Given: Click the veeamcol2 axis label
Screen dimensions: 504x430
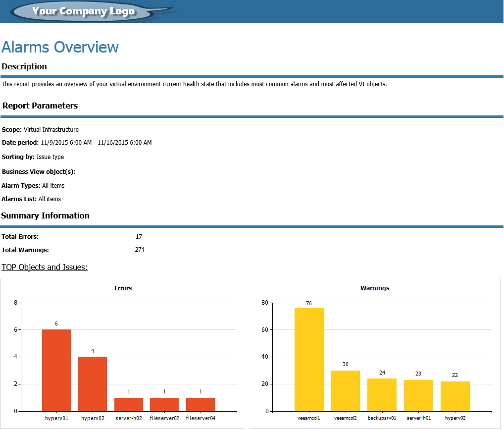Looking at the screenshot, I should point(345,418).
